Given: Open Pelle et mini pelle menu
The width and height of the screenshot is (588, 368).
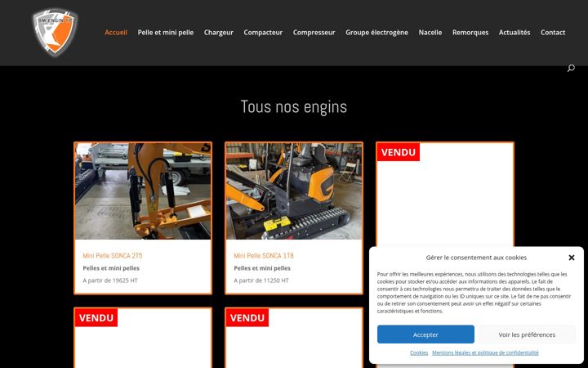Looking at the screenshot, I should pos(165,32).
